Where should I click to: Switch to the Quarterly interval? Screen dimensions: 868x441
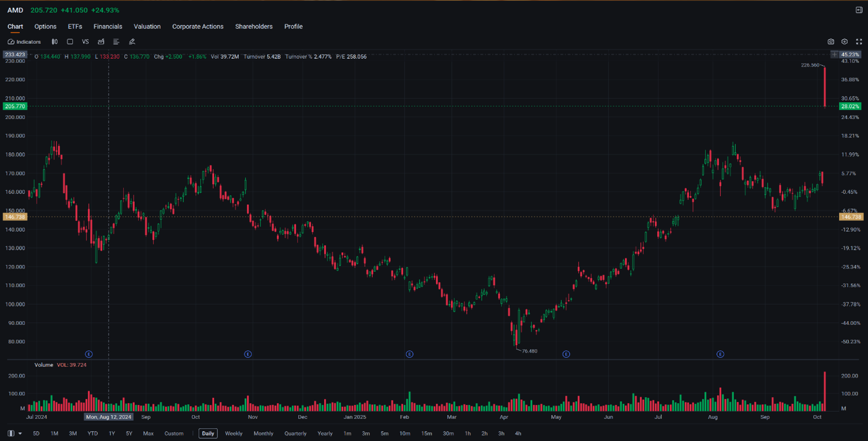coord(296,433)
